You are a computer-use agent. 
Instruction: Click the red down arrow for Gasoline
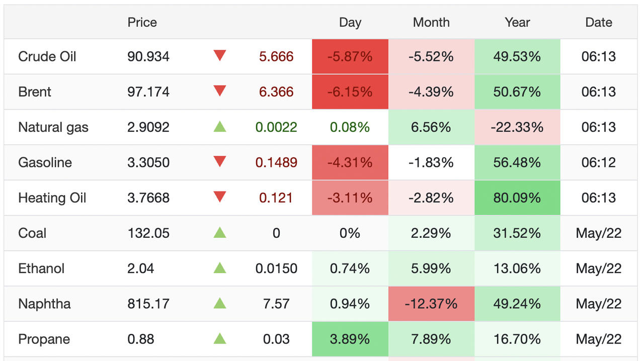click(220, 162)
